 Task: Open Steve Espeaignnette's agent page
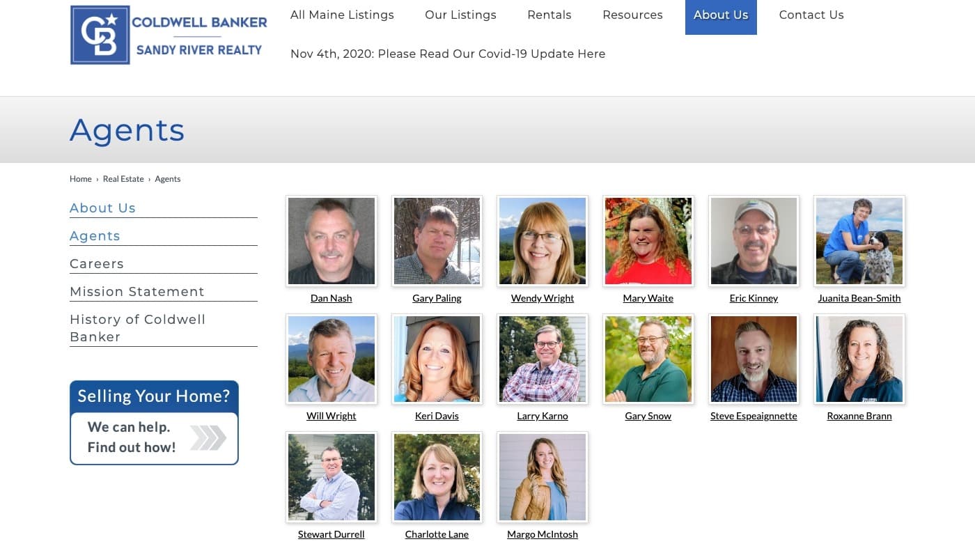click(x=754, y=415)
